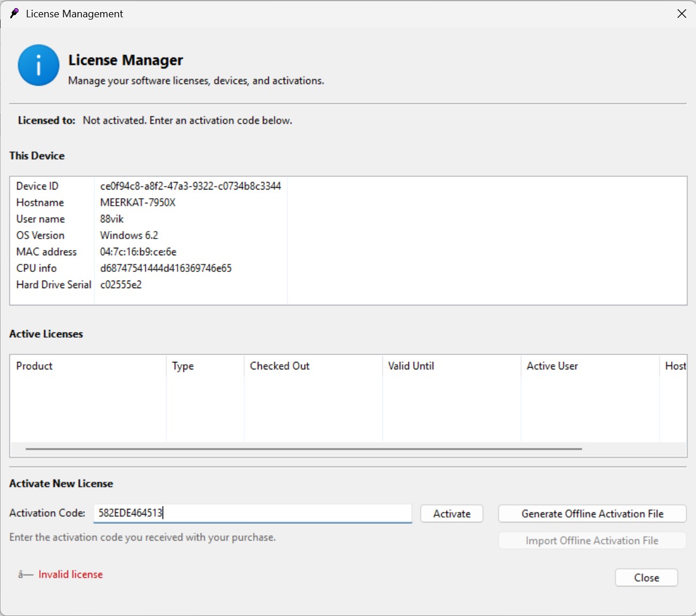Click the Hostname label cell

(40, 202)
